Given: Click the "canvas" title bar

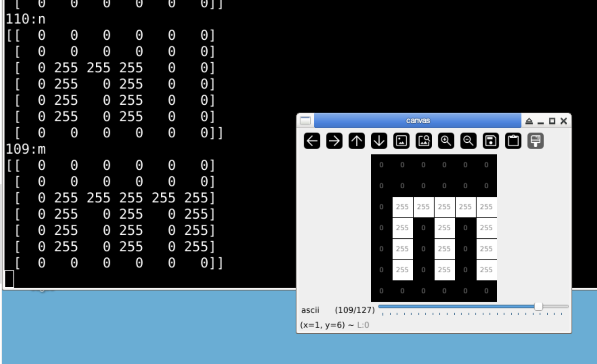Looking at the screenshot, I should pyautogui.click(x=418, y=121).
